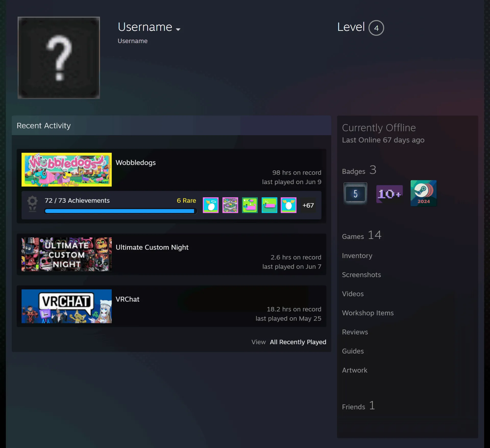Select the third Wobbledogs achievement icon
Image resolution: width=490 pixels, height=448 pixels.
250,205
